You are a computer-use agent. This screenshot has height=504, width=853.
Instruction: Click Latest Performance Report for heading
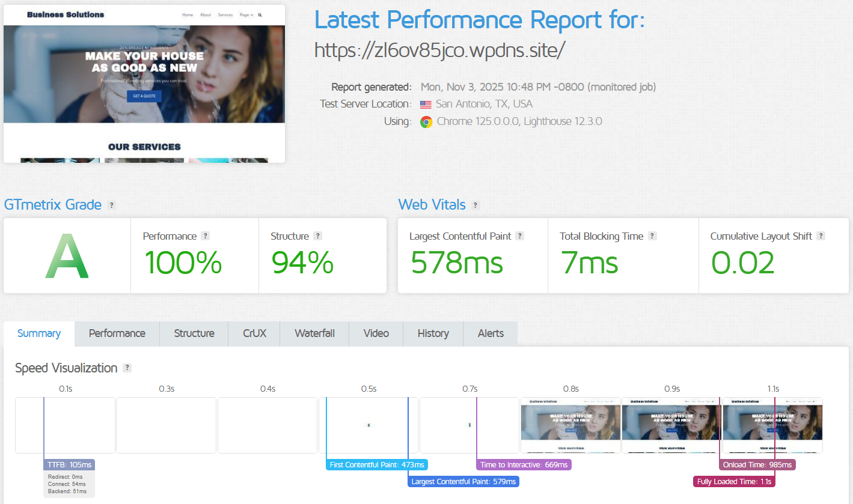pyautogui.click(x=480, y=20)
